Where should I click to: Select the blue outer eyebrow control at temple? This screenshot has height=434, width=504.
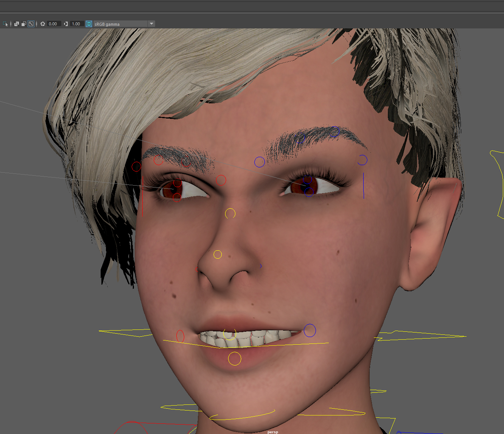[362, 160]
